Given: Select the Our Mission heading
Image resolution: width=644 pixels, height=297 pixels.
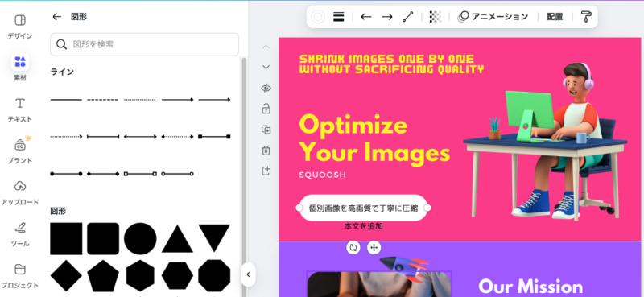Looking at the screenshot, I should 530,287.
